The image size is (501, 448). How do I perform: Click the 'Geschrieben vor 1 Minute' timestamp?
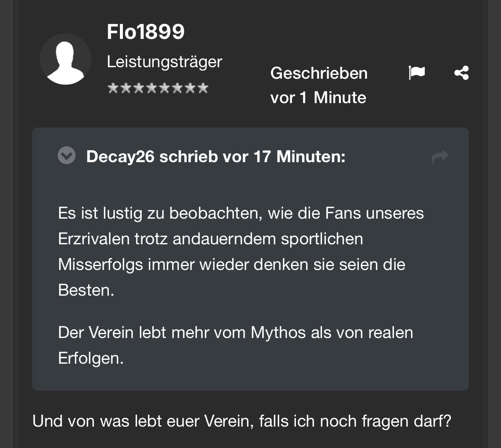click(319, 85)
